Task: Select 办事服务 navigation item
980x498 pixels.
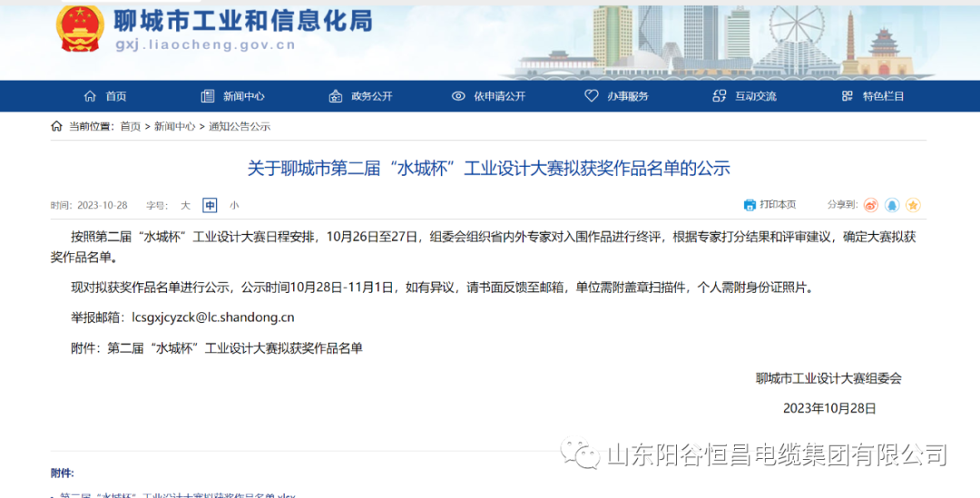Action: click(617, 96)
